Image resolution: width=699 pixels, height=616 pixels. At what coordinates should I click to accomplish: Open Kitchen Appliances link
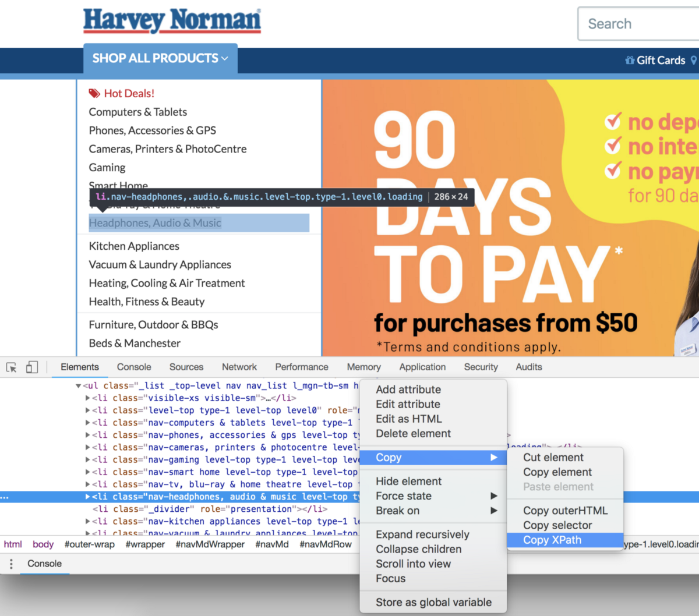(x=134, y=246)
